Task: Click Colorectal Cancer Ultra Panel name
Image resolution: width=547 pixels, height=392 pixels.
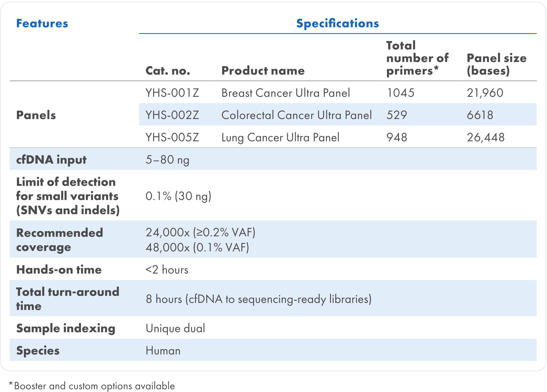Action: [296, 115]
